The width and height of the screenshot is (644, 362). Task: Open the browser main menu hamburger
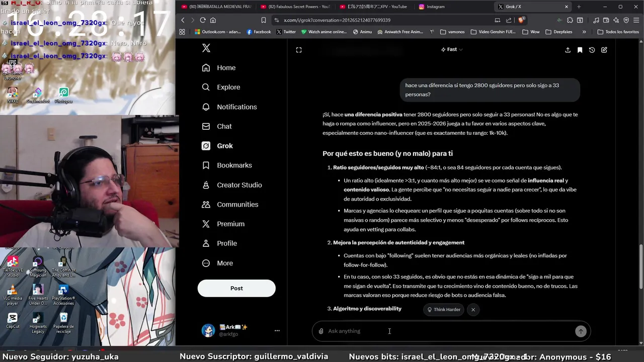(636, 20)
